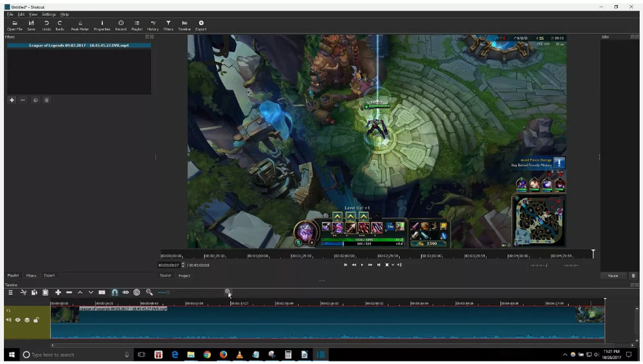Open the View menu
This screenshot has height=364, width=643.
click(33, 14)
